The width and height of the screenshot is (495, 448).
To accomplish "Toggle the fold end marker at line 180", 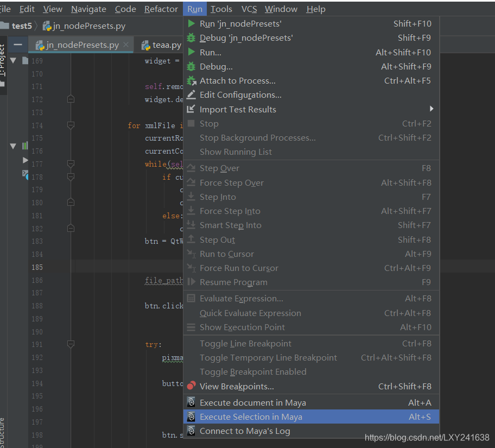I will coord(71,202).
